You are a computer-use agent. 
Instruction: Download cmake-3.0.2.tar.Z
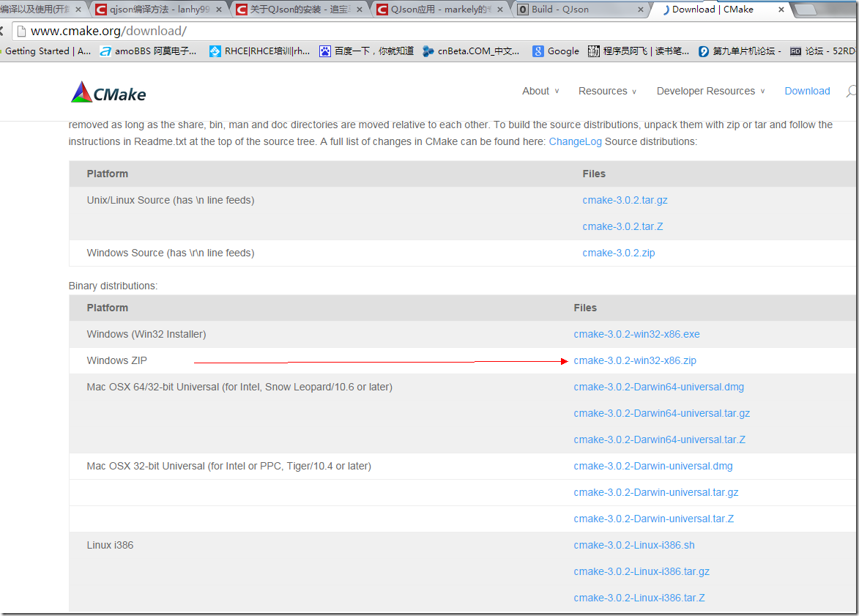pyautogui.click(x=622, y=226)
